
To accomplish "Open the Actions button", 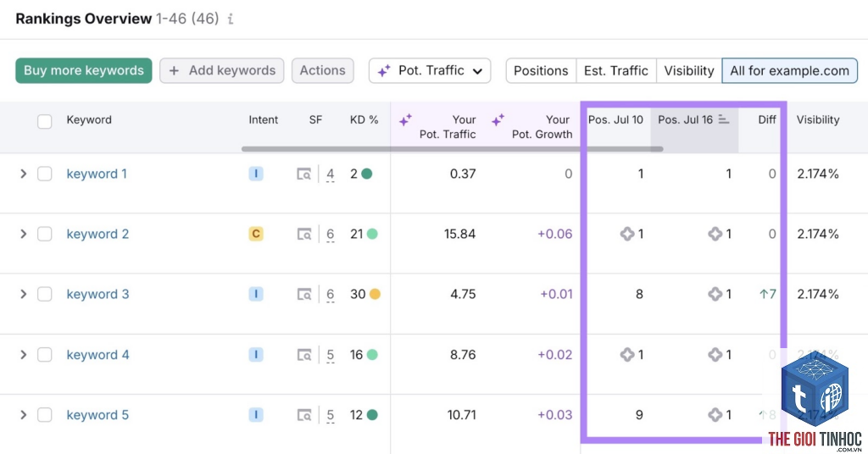I will point(323,71).
